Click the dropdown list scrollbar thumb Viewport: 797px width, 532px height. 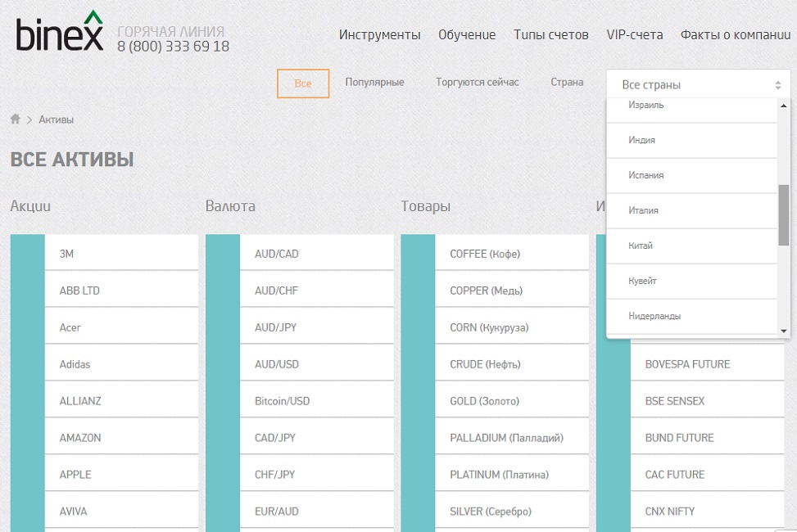pyautogui.click(x=783, y=215)
